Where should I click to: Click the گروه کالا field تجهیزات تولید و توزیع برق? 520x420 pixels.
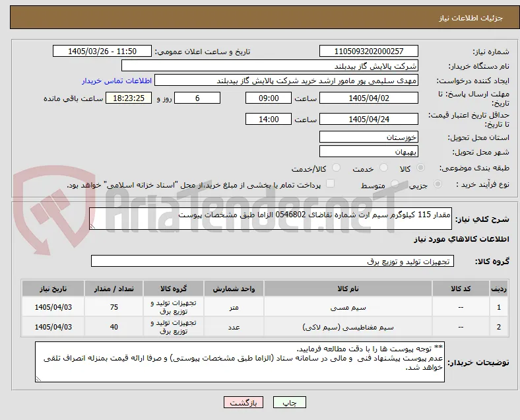[273, 261]
